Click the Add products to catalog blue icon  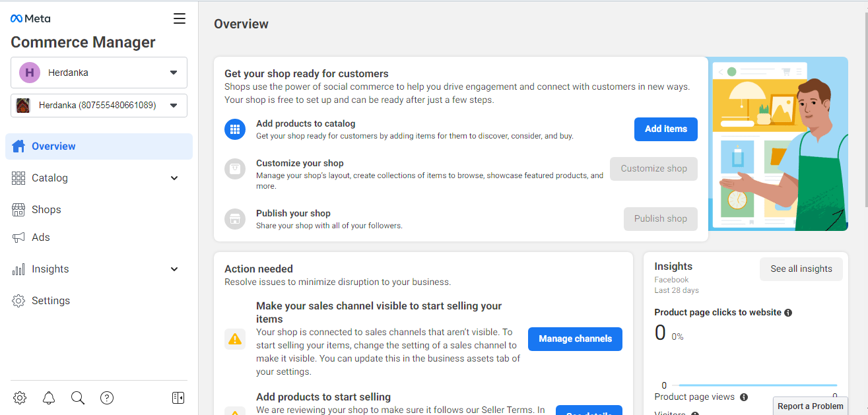click(235, 129)
